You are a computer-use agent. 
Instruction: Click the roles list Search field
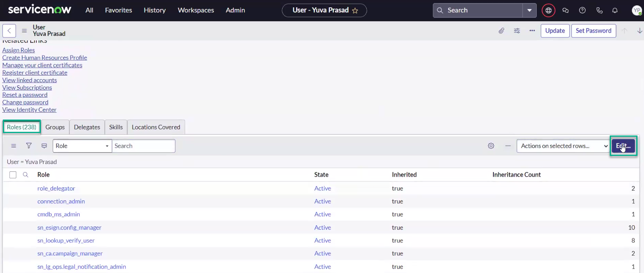144,146
